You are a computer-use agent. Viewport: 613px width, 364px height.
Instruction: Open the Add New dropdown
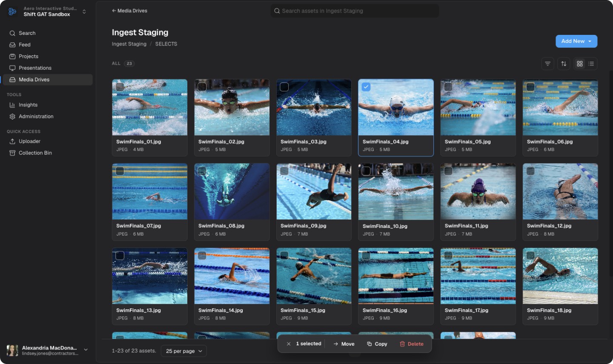[576, 41]
